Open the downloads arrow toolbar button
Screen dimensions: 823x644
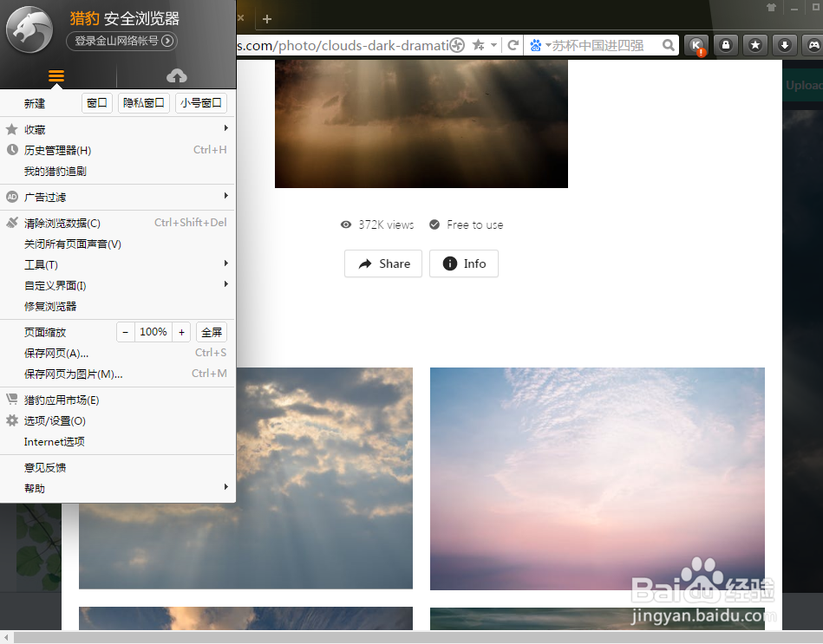click(785, 46)
